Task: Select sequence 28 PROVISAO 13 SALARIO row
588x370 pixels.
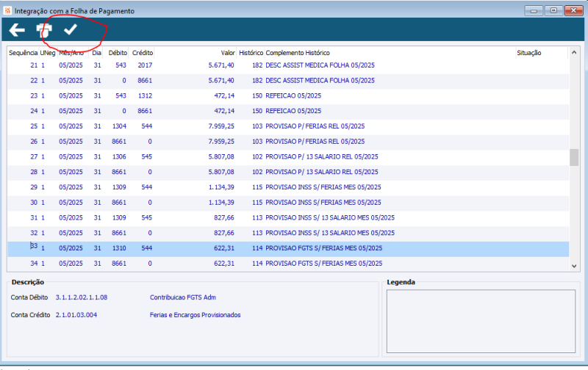Action: pyautogui.click(x=288, y=172)
